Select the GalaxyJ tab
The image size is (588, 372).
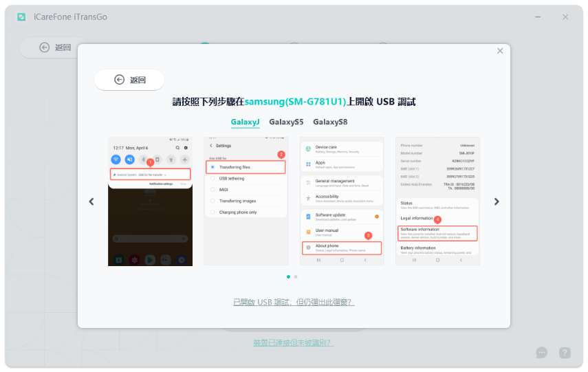point(245,122)
